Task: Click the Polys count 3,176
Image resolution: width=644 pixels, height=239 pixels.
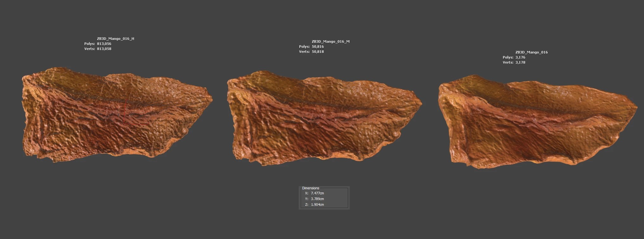Action: point(520,57)
